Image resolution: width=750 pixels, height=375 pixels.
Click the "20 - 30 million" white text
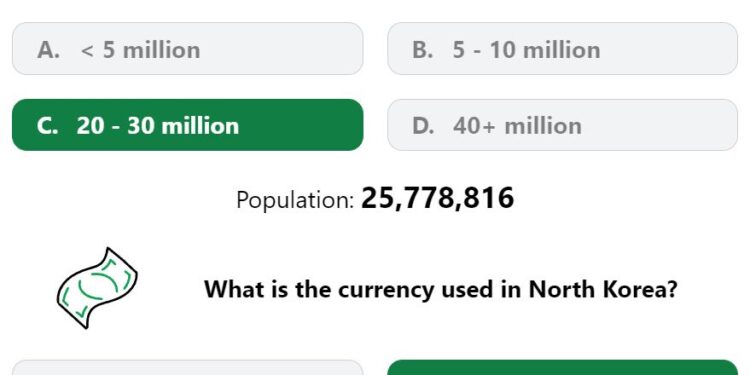click(158, 126)
